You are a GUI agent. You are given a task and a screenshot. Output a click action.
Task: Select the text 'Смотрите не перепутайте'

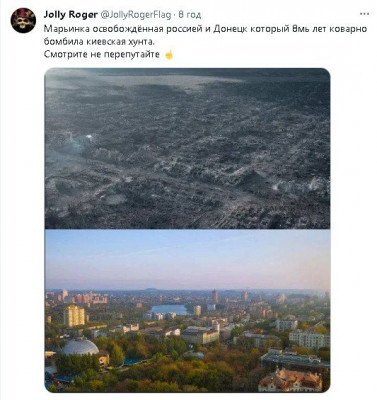(102, 55)
